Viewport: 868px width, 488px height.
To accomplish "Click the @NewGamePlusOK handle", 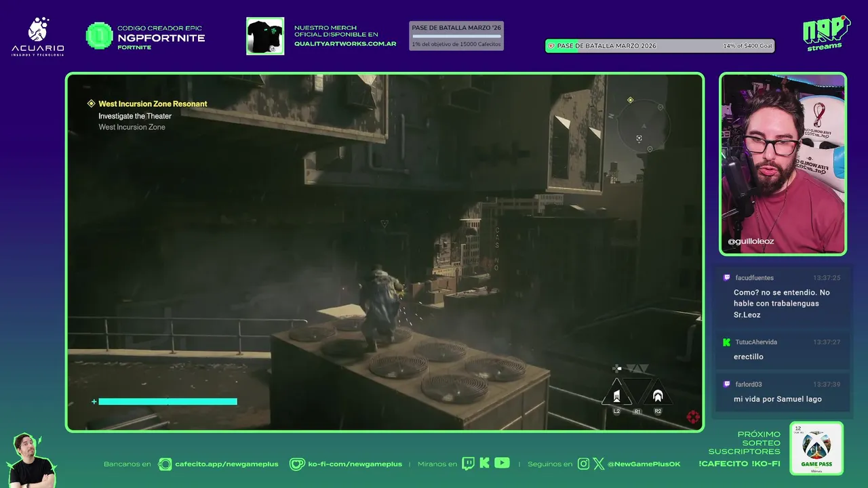I will pos(644,464).
